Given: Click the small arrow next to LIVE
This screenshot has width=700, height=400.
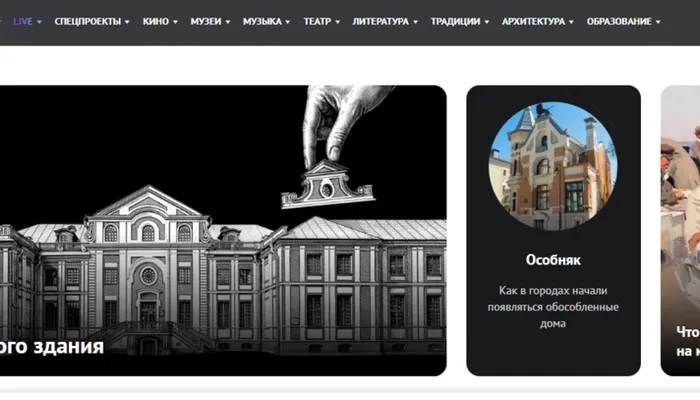Looking at the screenshot, I should point(40,22).
